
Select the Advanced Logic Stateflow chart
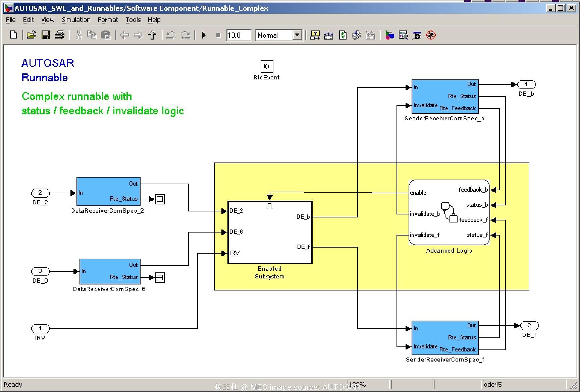click(x=449, y=212)
